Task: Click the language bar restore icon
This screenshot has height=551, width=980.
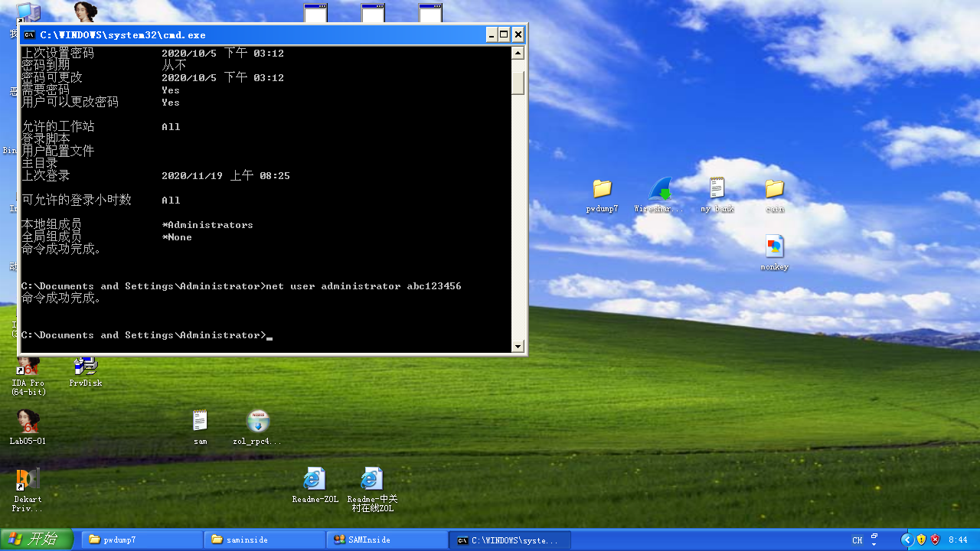Action: pyautogui.click(x=874, y=536)
